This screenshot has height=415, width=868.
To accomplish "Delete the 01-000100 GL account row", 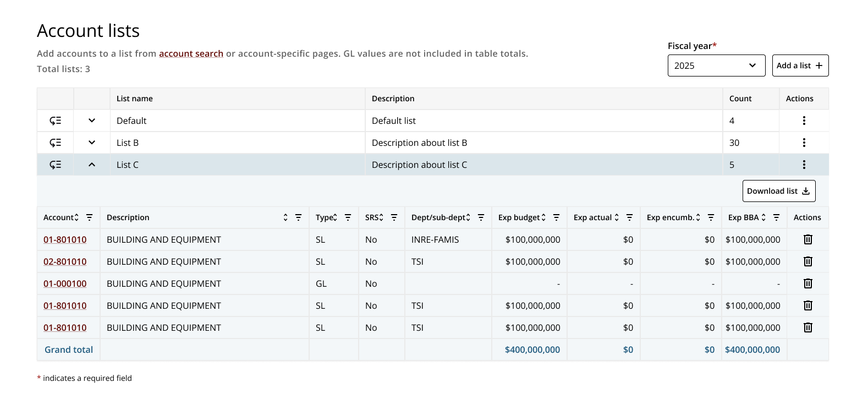I will [x=807, y=283].
